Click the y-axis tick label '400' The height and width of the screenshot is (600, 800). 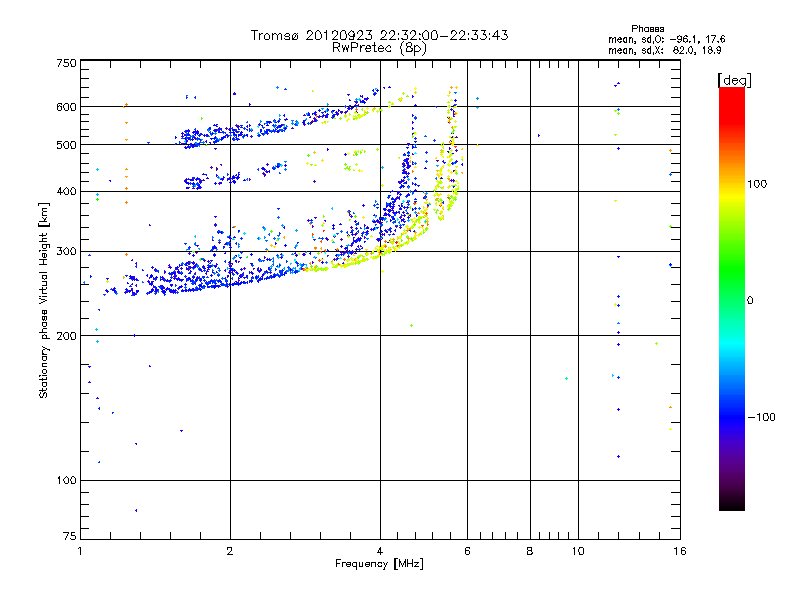(66, 191)
